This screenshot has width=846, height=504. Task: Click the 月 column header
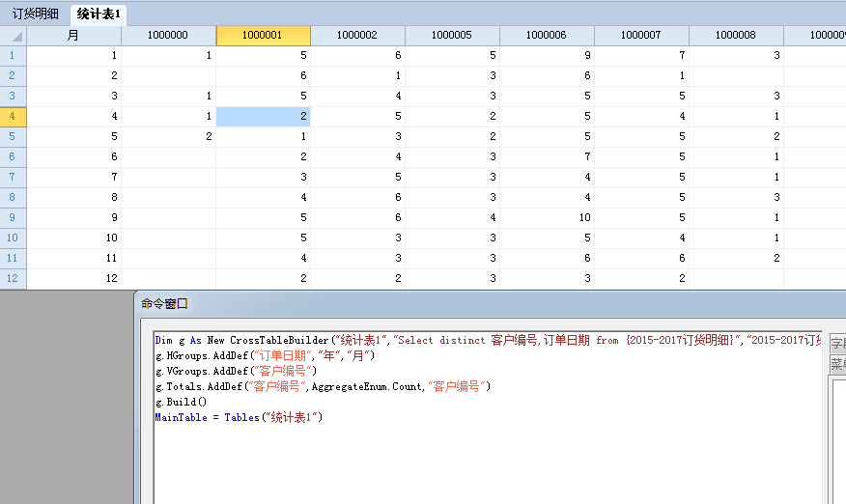pyautogui.click(x=74, y=35)
